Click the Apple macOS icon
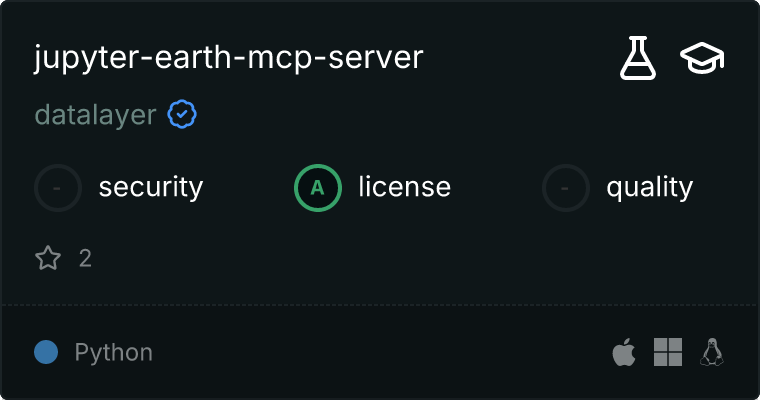This screenshot has width=760, height=400. (623, 352)
